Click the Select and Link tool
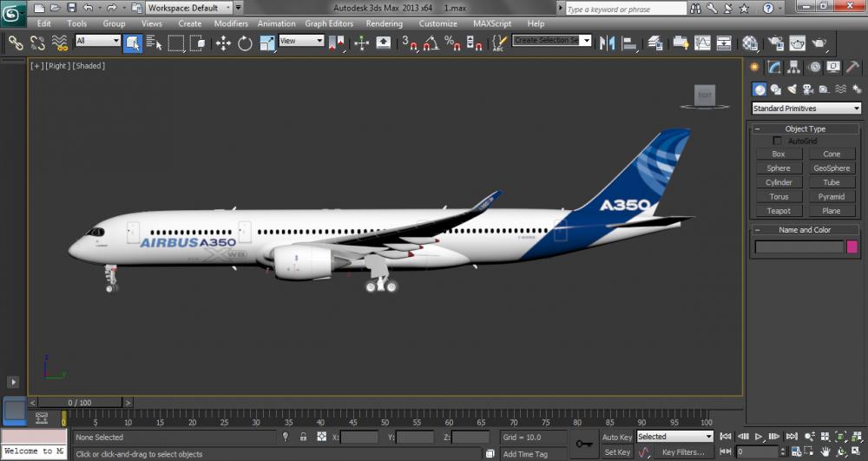The width and height of the screenshot is (868, 461). [16, 43]
